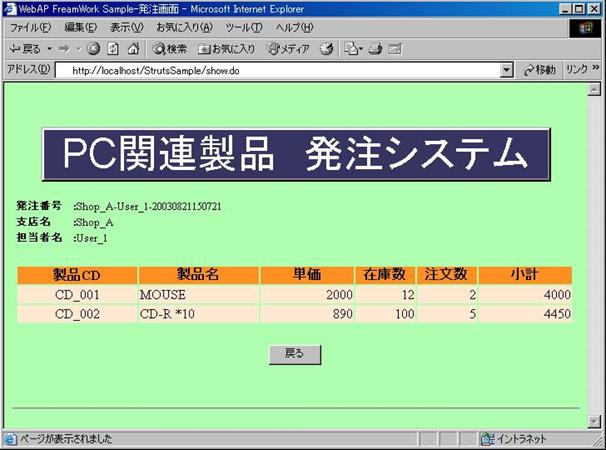Click the イントラネット zone icon in status bar

coord(487,439)
